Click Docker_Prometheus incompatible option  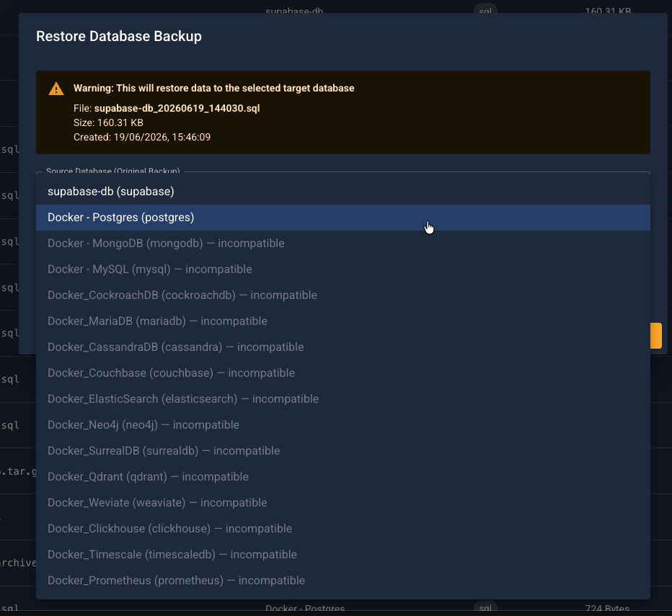(x=343, y=581)
